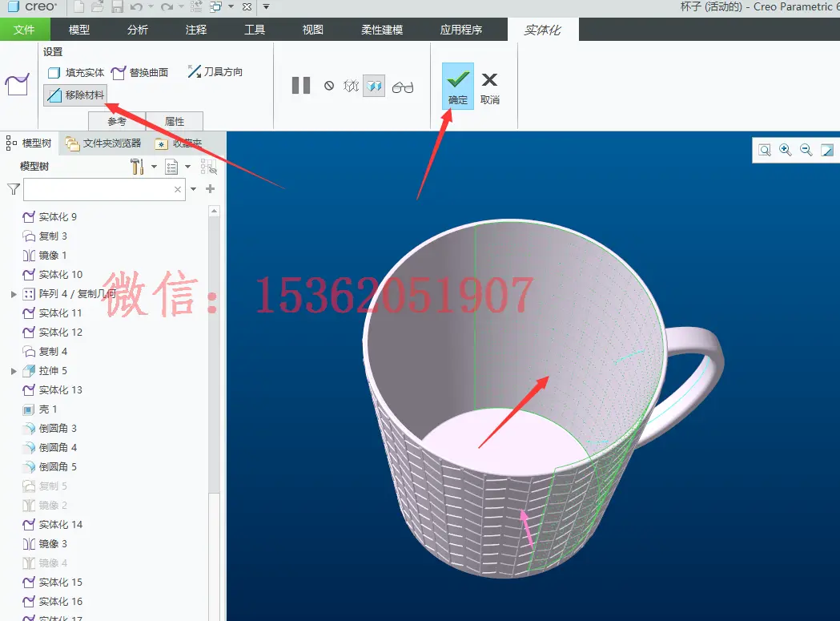Pause the feature with pause icon
The image size is (840, 621).
(x=301, y=86)
